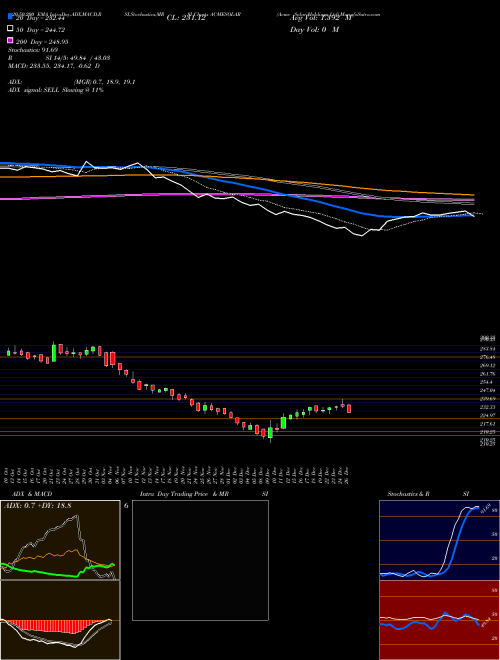This screenshot has width=500, height=660.
Task: Click the large green candle after the low
Action: (x=284, y=423)
